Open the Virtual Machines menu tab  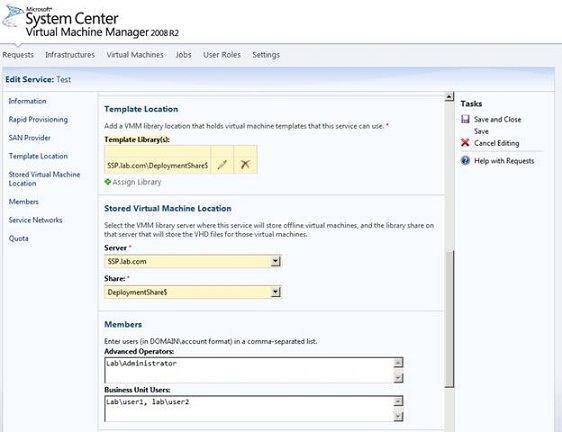click(135, 55)
